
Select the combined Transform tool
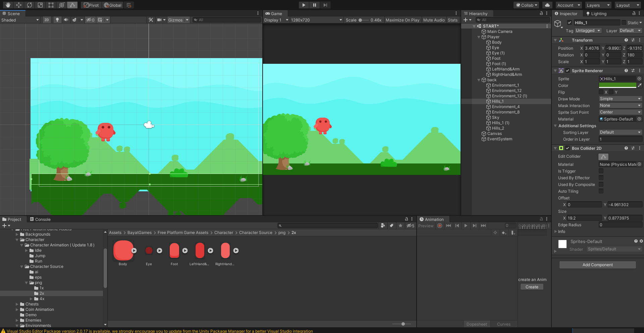click(62, 5)
